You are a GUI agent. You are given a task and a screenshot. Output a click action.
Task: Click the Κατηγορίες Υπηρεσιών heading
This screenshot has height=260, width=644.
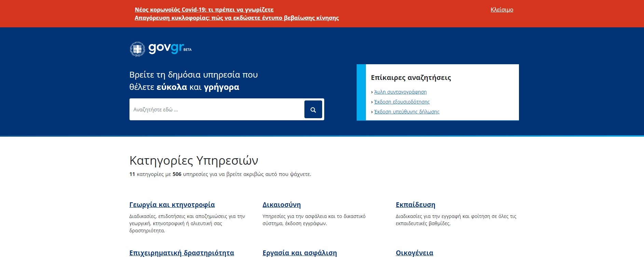click(x=194, y=161)
